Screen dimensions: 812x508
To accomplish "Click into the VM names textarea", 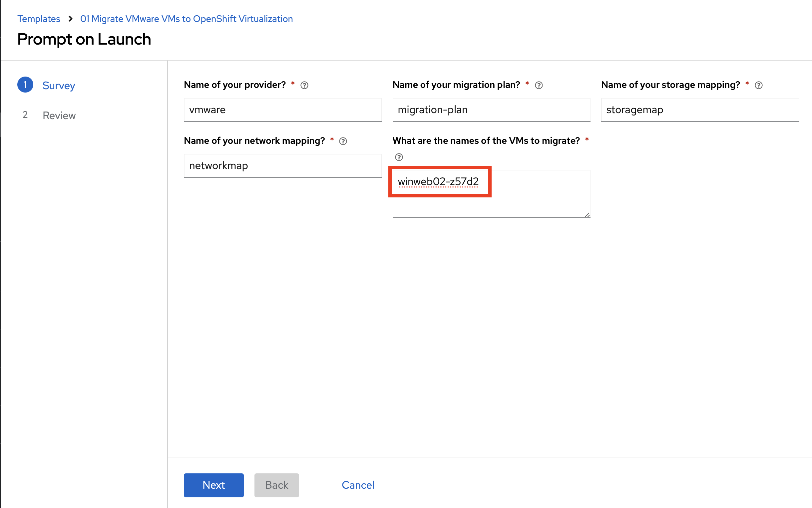I will (491, 194).
